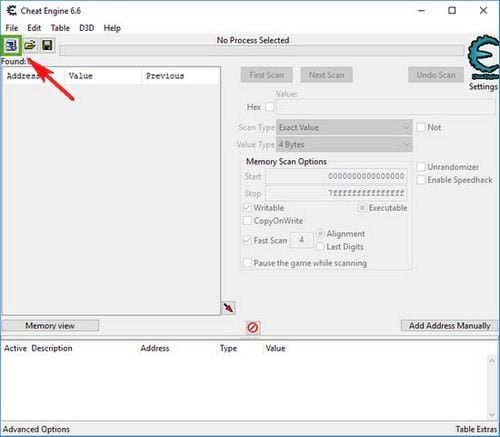Click the red no-entry clear list icon
The width and height of the screenshot is (500, 437).
(x=253, y=328)
